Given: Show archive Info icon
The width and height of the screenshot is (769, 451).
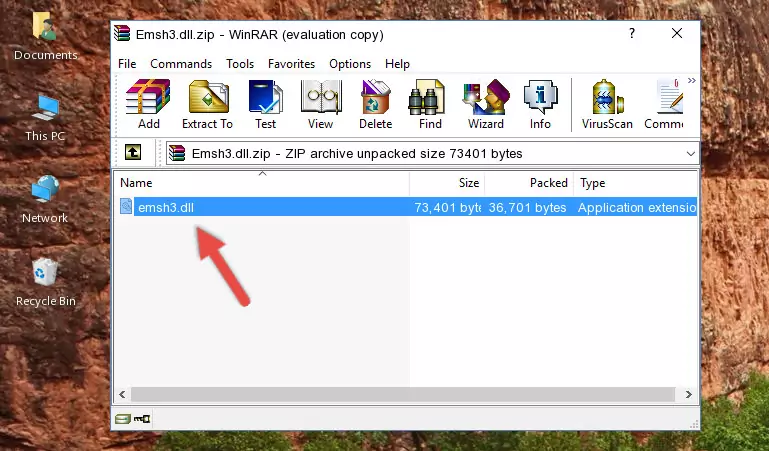Looking at the screenshot, I should [540, 104].
